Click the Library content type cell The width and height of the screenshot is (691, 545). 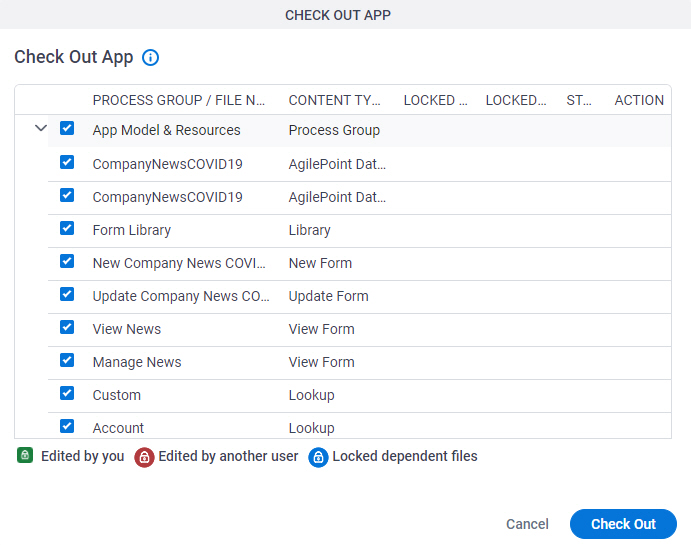(x=309, y=230)
